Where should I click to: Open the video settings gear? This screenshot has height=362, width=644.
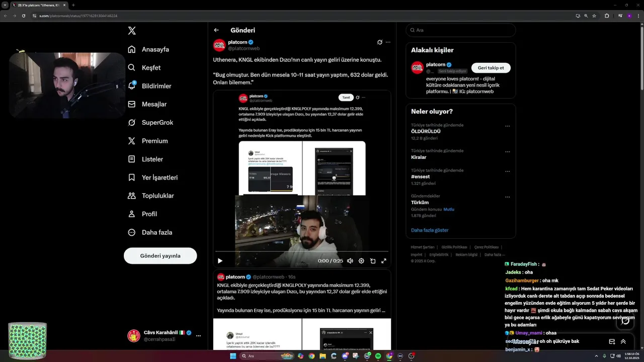[361, 261]
